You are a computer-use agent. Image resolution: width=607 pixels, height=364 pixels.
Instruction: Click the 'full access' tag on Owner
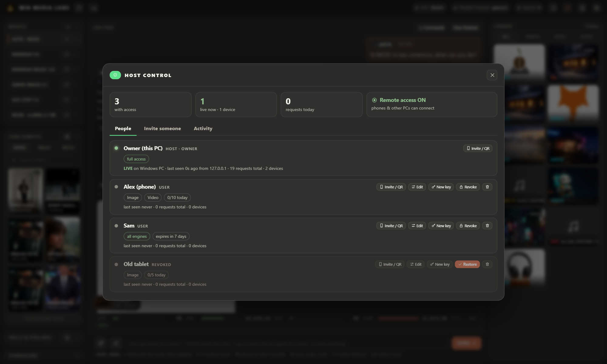136,159
